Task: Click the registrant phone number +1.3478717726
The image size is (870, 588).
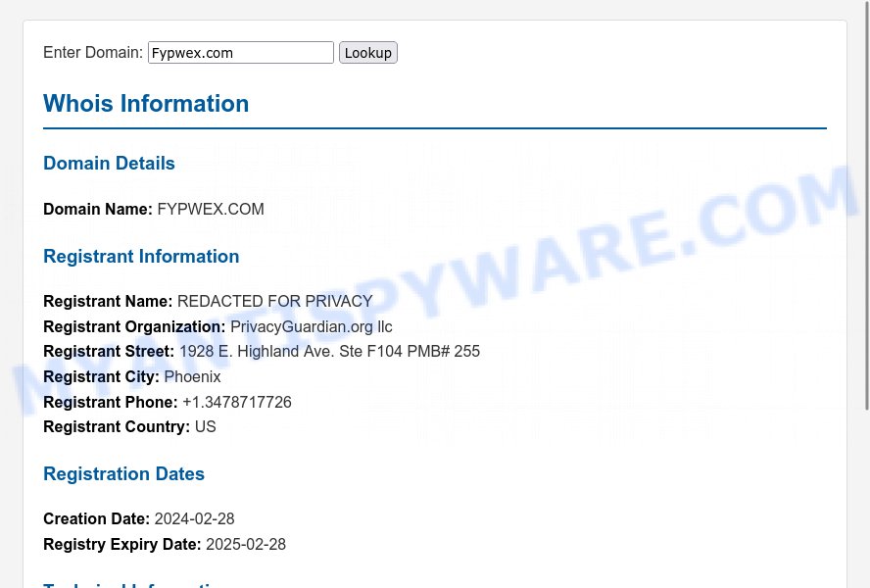Action: coord(237,402)
